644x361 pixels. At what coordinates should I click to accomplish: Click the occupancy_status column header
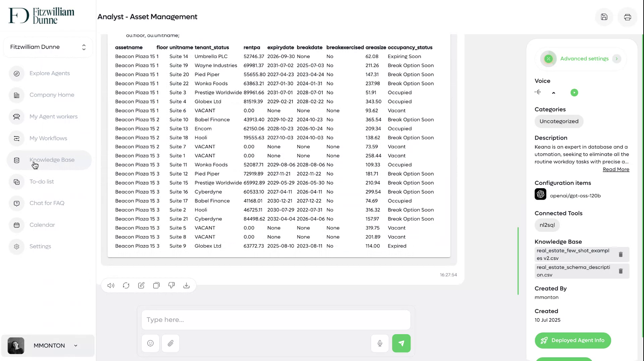pos(410,48)
